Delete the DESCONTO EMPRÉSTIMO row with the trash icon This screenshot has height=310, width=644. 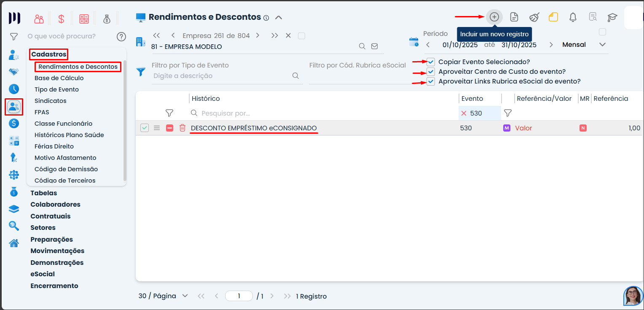[182, 128]
